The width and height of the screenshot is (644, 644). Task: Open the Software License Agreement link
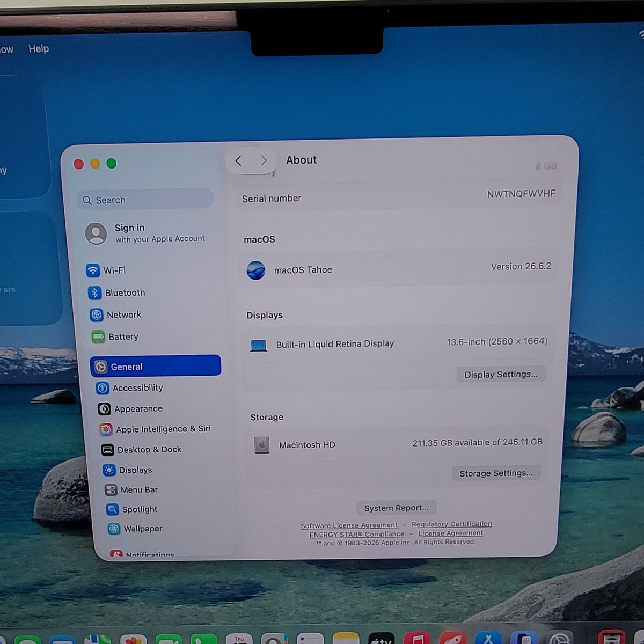[349, 525]
